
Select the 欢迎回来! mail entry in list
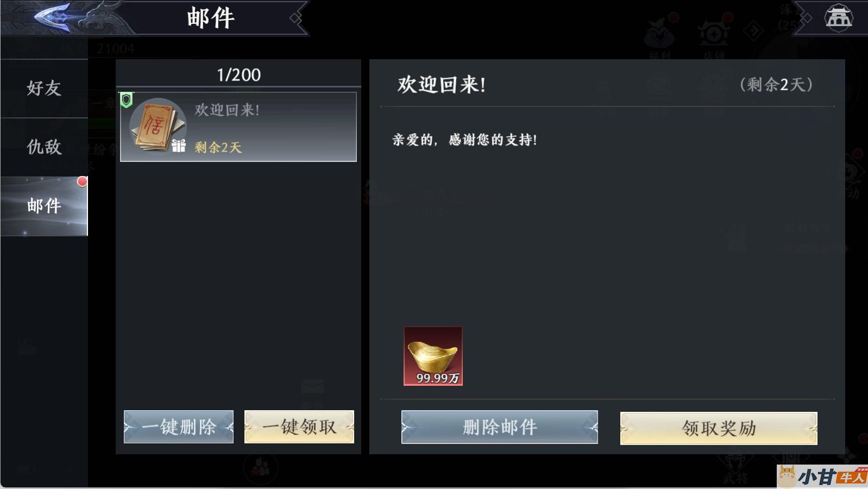pyautogui.click(x=238, y=127)
